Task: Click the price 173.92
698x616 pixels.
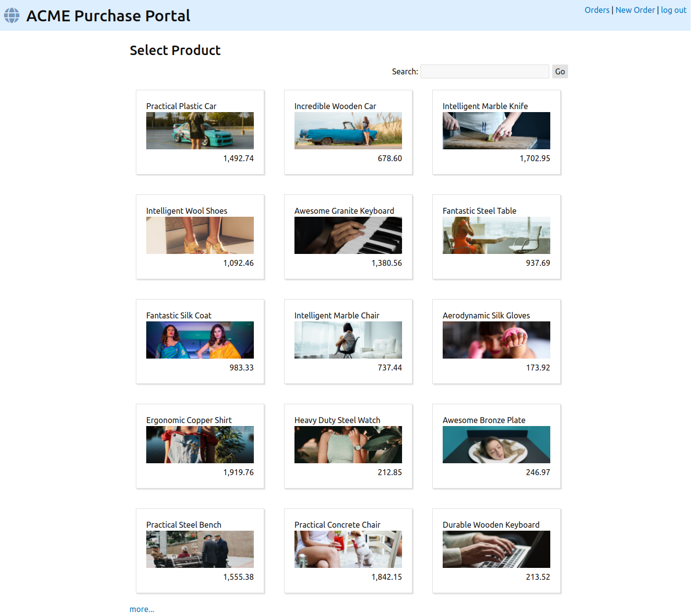Action: click(x=538, y=368)
